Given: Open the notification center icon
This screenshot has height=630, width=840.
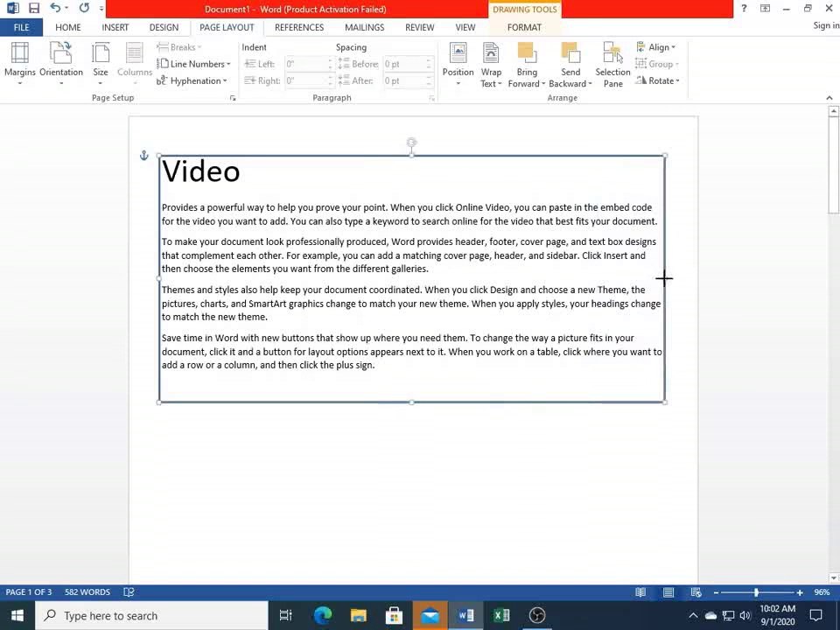Looking at the screenshot, I should 815,615.
